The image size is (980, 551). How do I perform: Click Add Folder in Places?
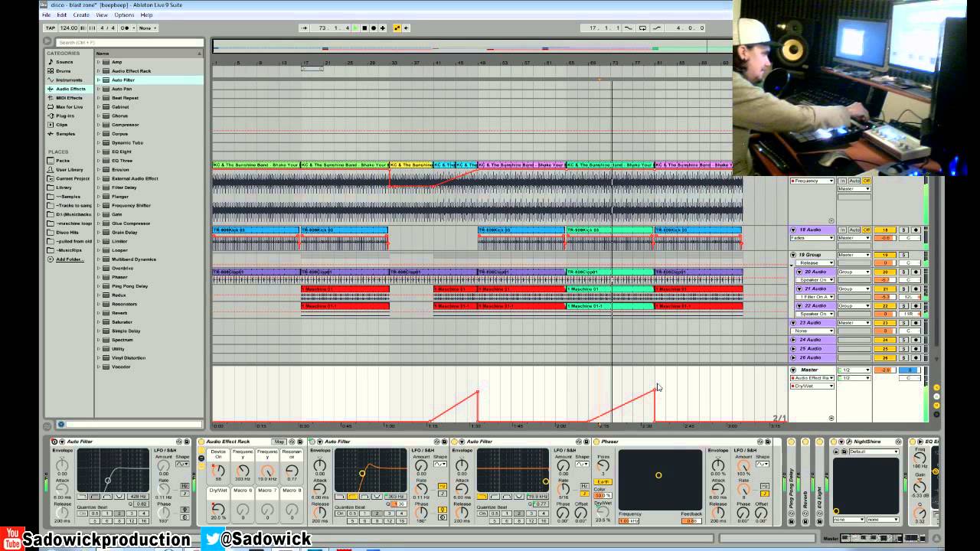click(69, 259)
